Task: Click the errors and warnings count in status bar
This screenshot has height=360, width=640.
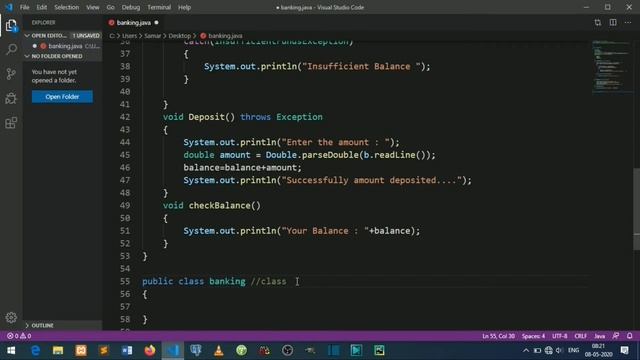Action: point(19,336)
